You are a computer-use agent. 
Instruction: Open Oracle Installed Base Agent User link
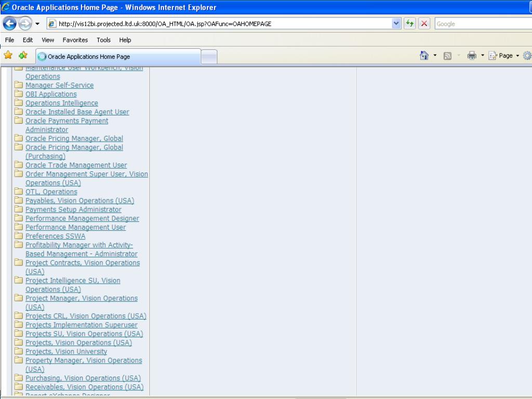[77, 112]
